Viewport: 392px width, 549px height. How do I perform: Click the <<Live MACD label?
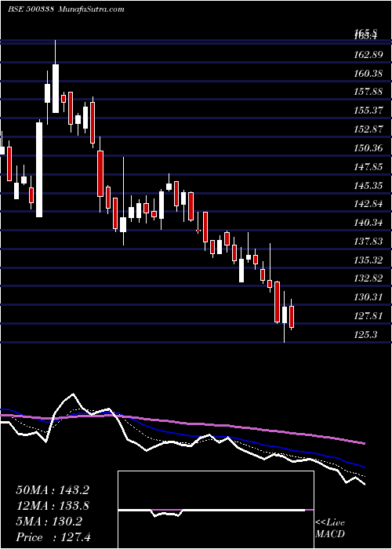330,529
